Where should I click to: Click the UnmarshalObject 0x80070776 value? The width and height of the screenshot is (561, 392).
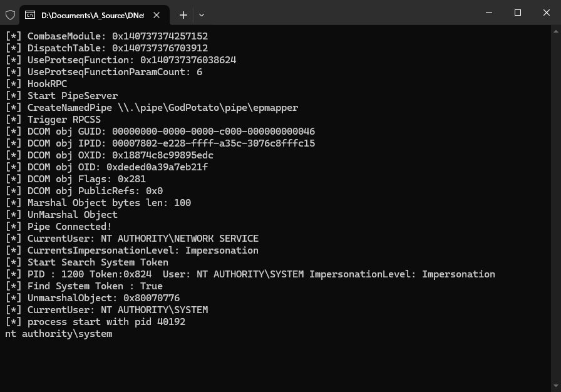[x=152, y=298]
